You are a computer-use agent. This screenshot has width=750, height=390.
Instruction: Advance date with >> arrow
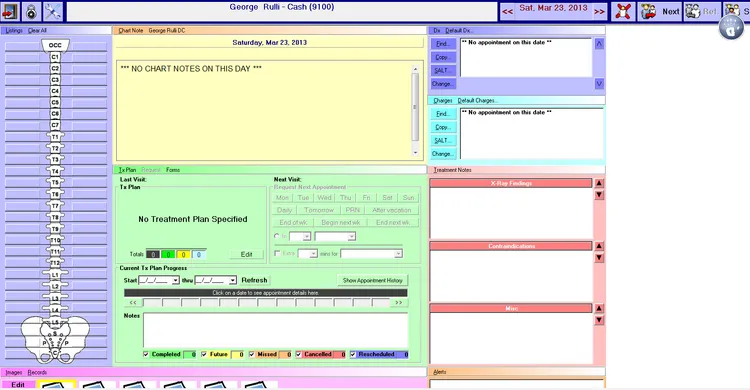pos(599,12)
